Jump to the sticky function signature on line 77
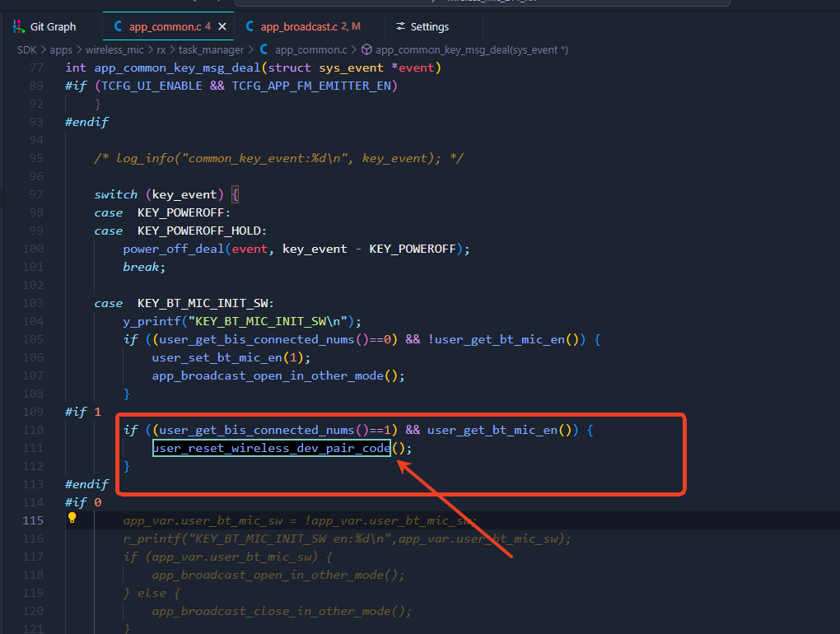This screenshot has height=634, width=840. pyautogui.click(x=254, y=68)
